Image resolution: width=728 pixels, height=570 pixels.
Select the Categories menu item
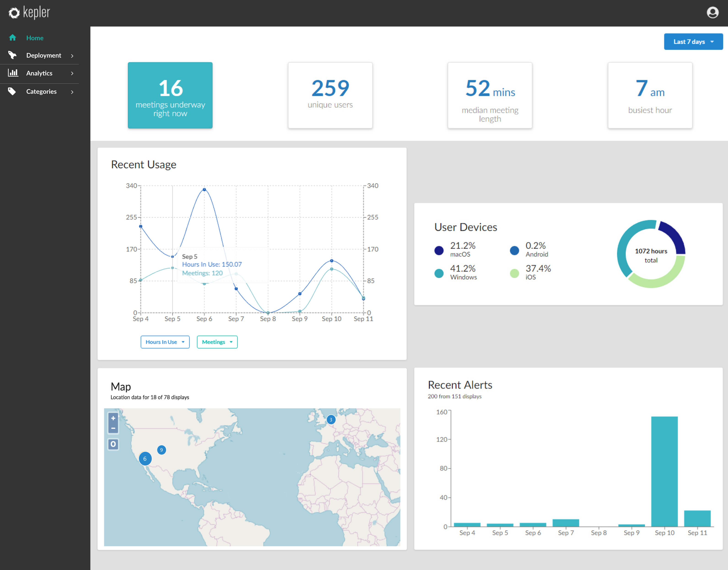[x=41, y=91]
